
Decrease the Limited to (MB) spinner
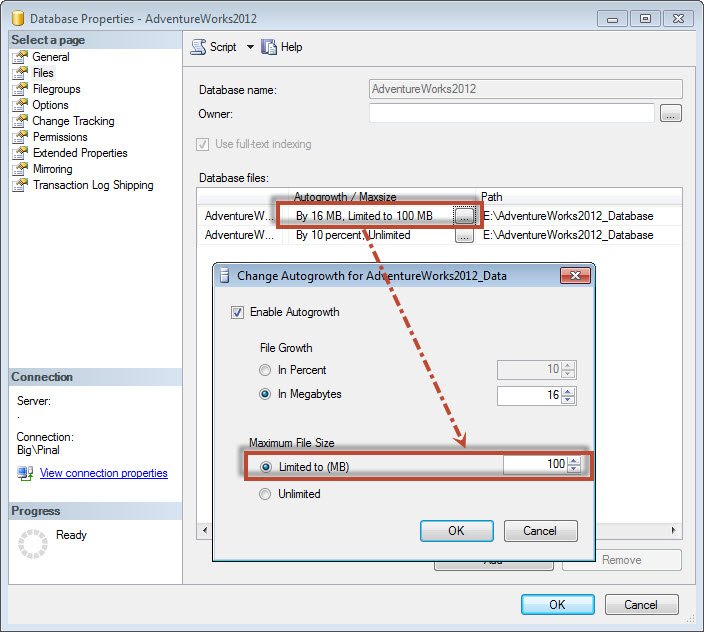[x=574, y=469]
